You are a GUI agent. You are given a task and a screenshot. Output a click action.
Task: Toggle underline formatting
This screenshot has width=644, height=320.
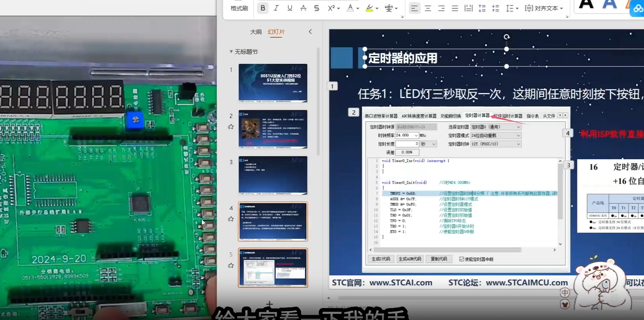[290, 8]
